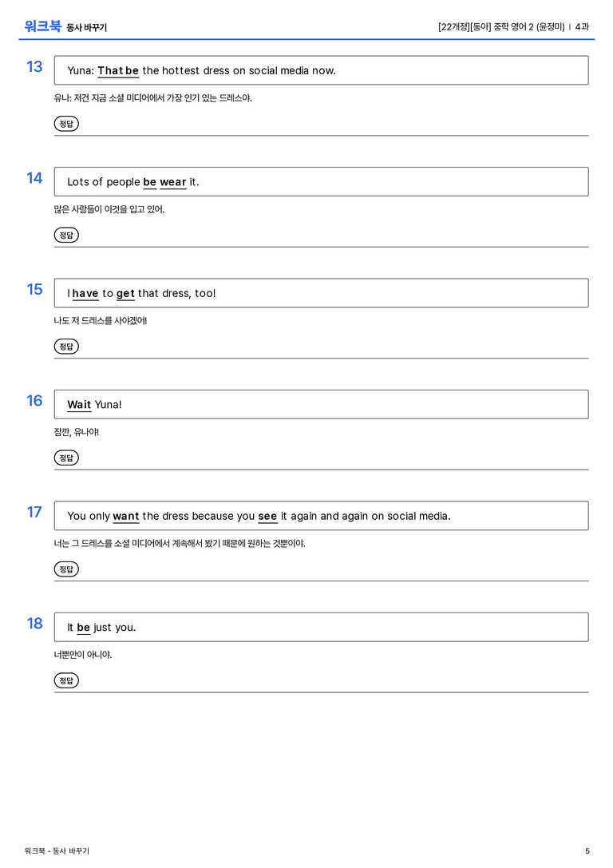Click the 정답 badge under question 18

coord(66,680)
